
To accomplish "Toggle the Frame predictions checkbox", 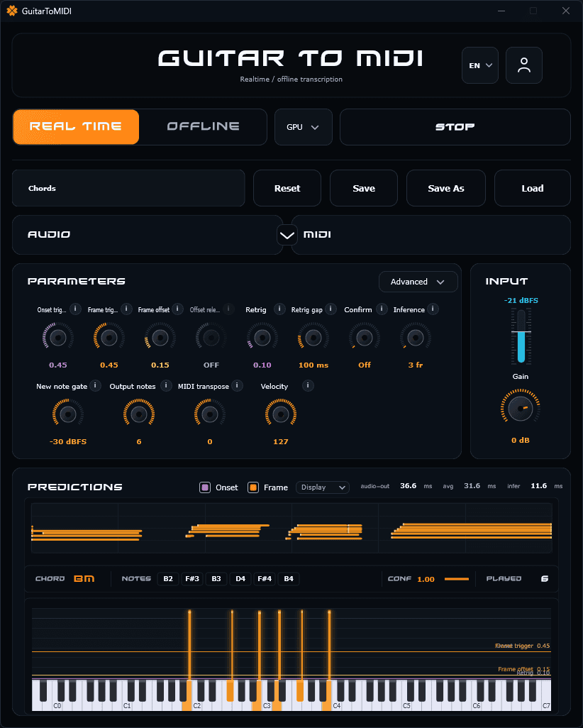I will [253, 487].
